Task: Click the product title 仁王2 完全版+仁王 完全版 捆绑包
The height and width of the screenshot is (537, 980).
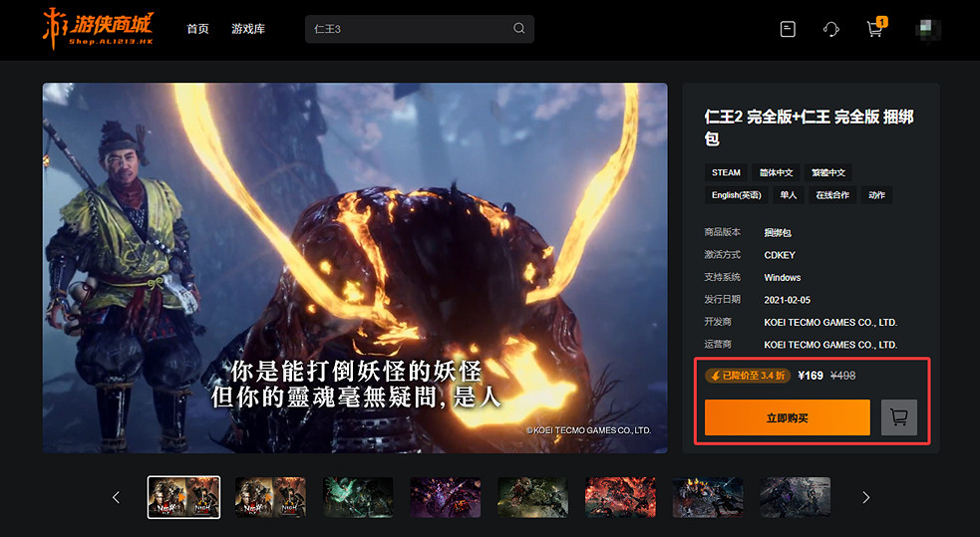Action: click(x=809, y=128)
